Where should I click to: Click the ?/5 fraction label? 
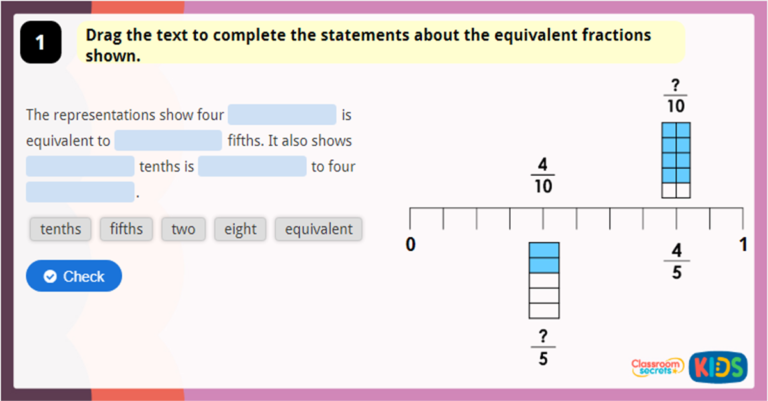point(543,346)
